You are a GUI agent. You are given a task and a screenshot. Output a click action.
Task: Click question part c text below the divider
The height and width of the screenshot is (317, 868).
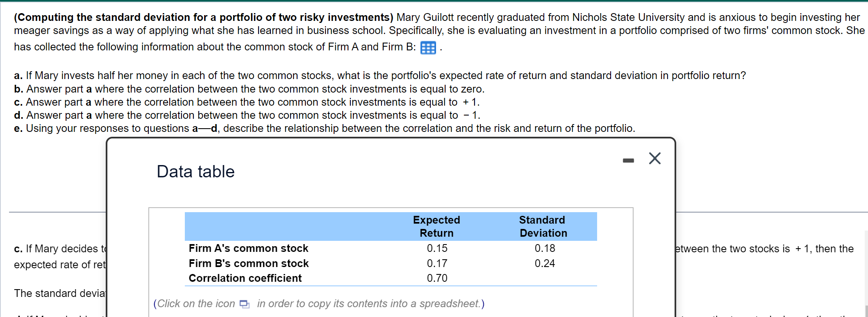[57, 249]
